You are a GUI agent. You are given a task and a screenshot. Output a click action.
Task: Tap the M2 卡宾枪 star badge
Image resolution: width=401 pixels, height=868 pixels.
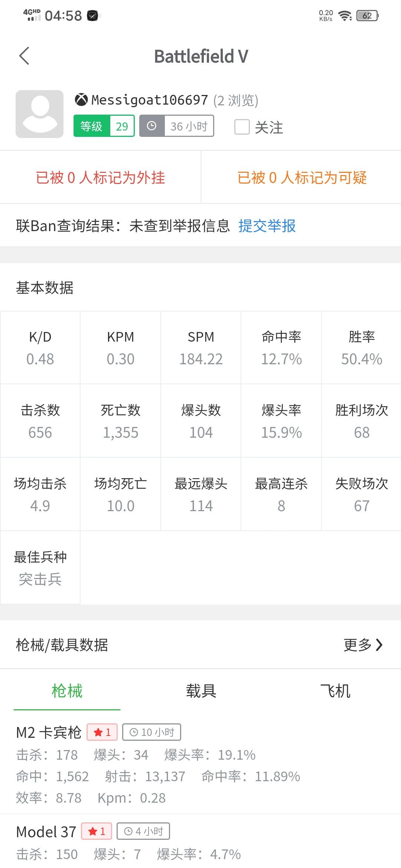(x=102, y=732)
